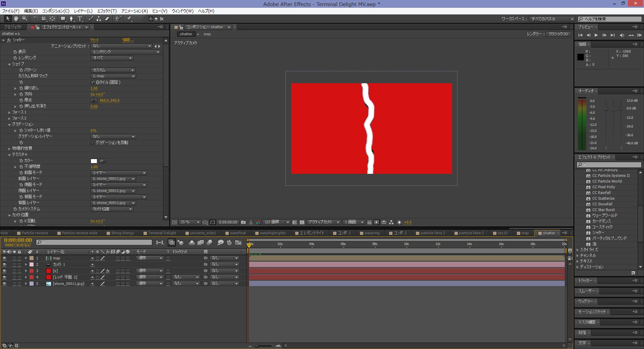
Task: Jump to the first frame in preview
Action: point(580,35)
